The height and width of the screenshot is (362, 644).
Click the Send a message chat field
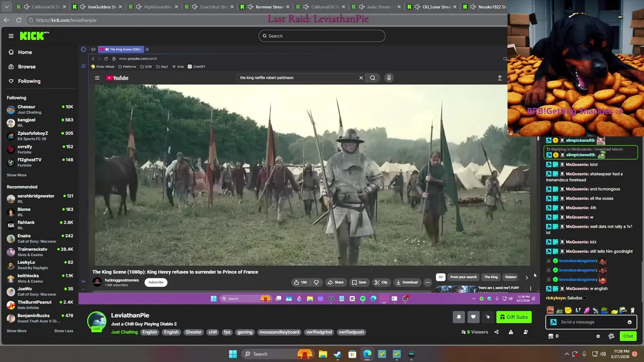tap(591, 322)
